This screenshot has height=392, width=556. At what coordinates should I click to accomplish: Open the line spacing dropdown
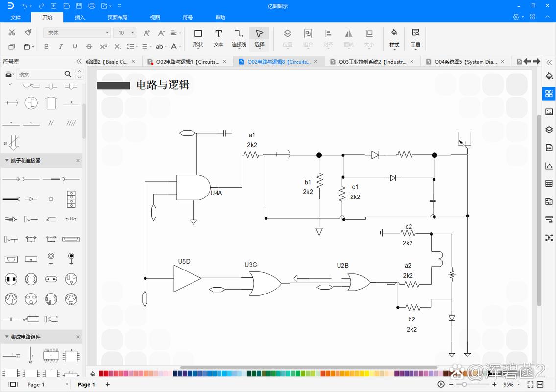[132, 47]
